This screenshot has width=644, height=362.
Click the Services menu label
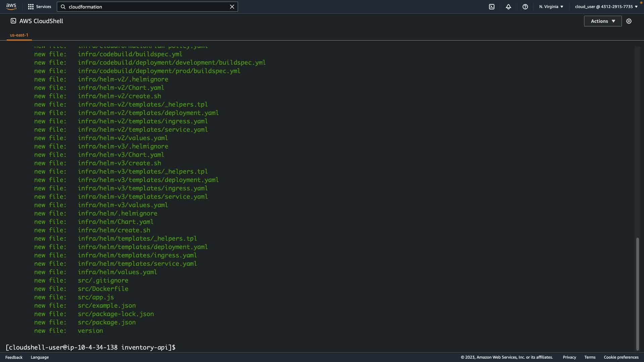[x=44, y=7]
